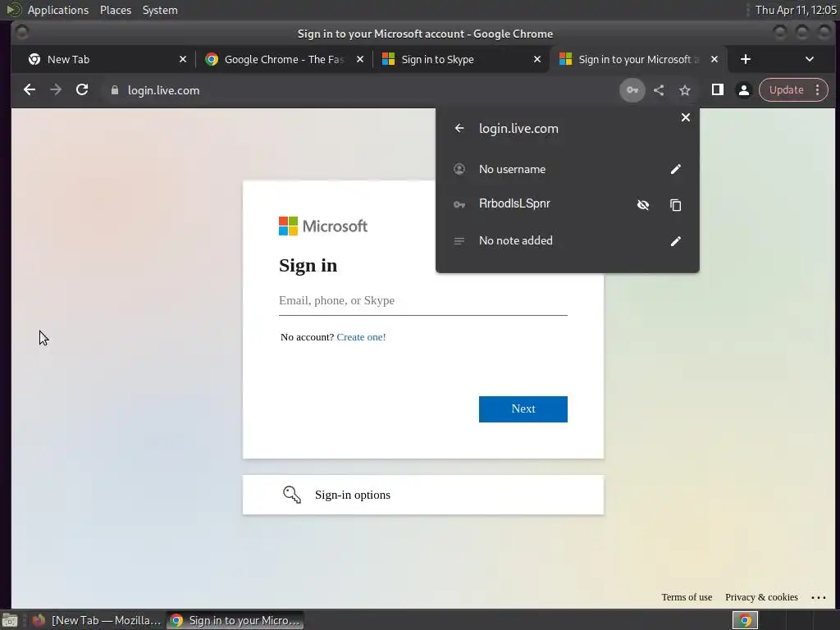
Task: Close the New Tab tab
Action: tap(183, 59)
